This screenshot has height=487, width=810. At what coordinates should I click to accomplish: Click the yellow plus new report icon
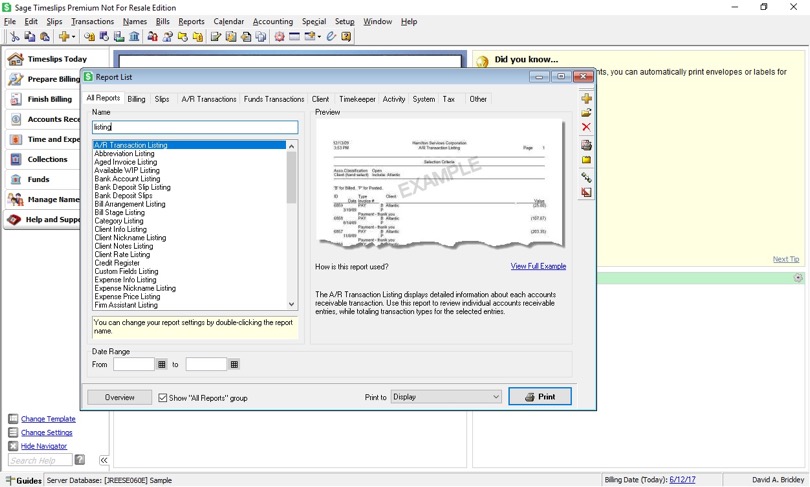point(586,99)
